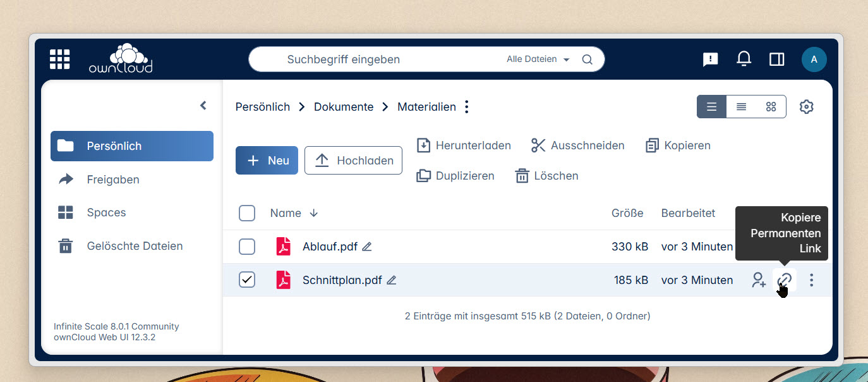The height and width of the screenshot is (382, 868).
Task: Click the notifications bell icon
Action: [x=744, y=59]
